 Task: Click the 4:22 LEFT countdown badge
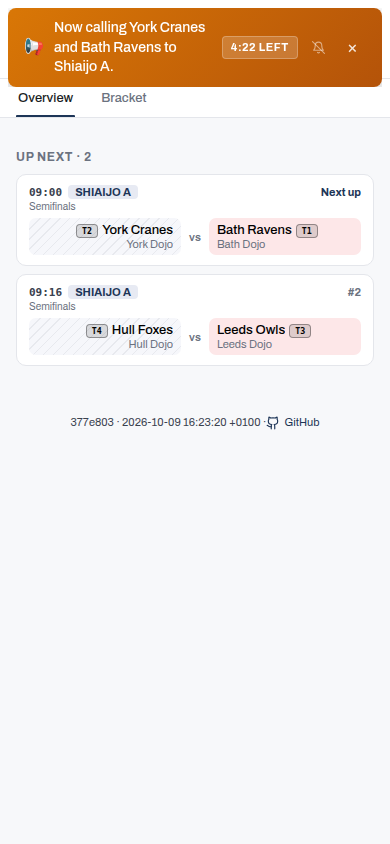point(260,47)
